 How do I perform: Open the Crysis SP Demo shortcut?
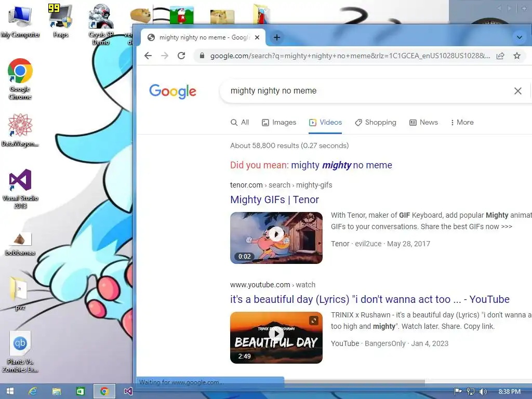click(x=101, y=24)
